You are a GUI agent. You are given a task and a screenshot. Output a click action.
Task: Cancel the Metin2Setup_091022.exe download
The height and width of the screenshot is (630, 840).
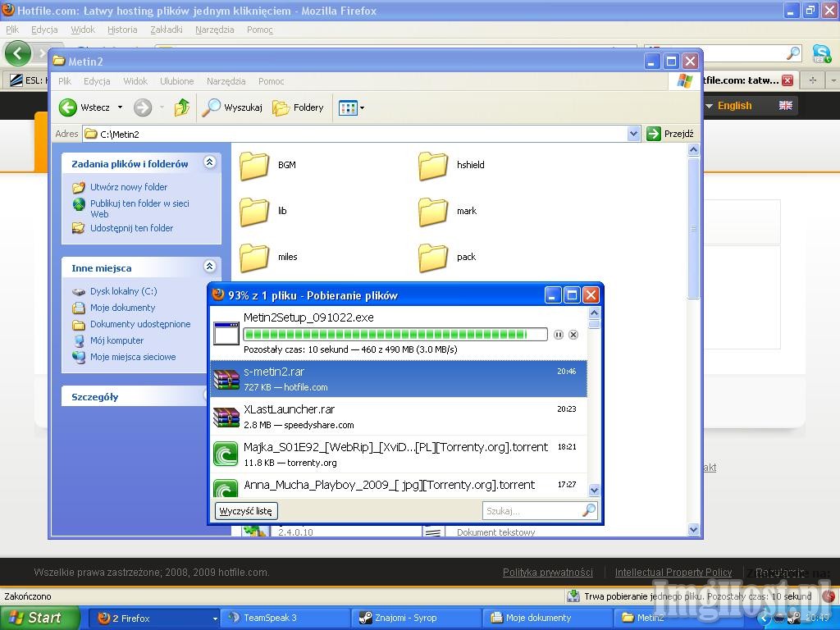[x=573, y=335]
